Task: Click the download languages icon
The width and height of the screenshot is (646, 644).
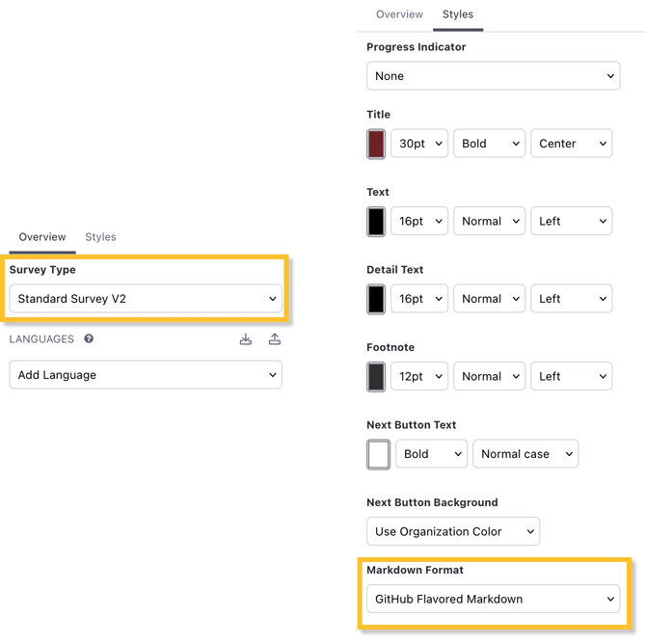Action: (x=246, y=339)
